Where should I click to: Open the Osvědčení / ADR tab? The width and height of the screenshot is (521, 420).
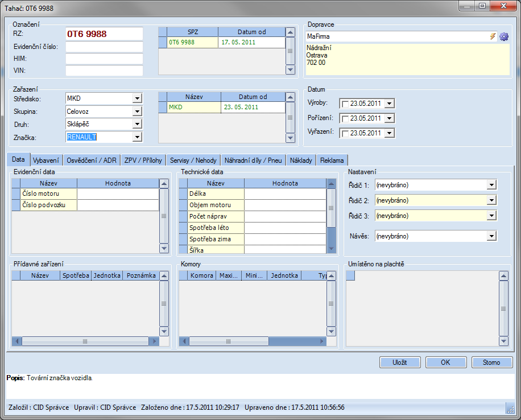[92, 160]
